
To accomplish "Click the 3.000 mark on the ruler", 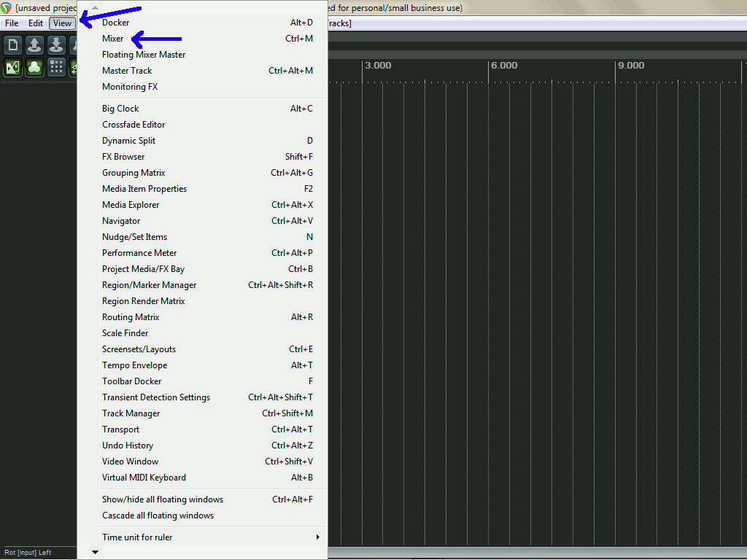I will (379, 65).
